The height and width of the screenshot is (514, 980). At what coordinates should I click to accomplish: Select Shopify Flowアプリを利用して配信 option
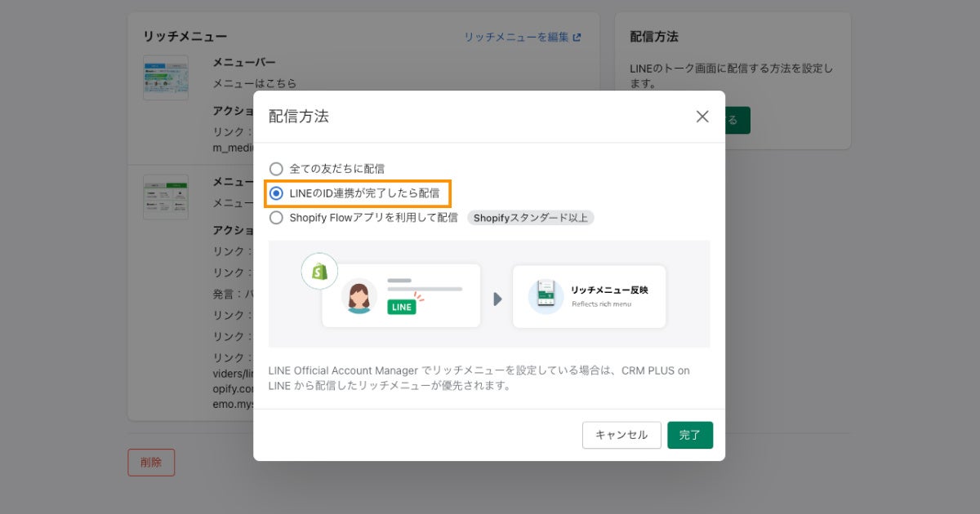[x=275, y=218]
